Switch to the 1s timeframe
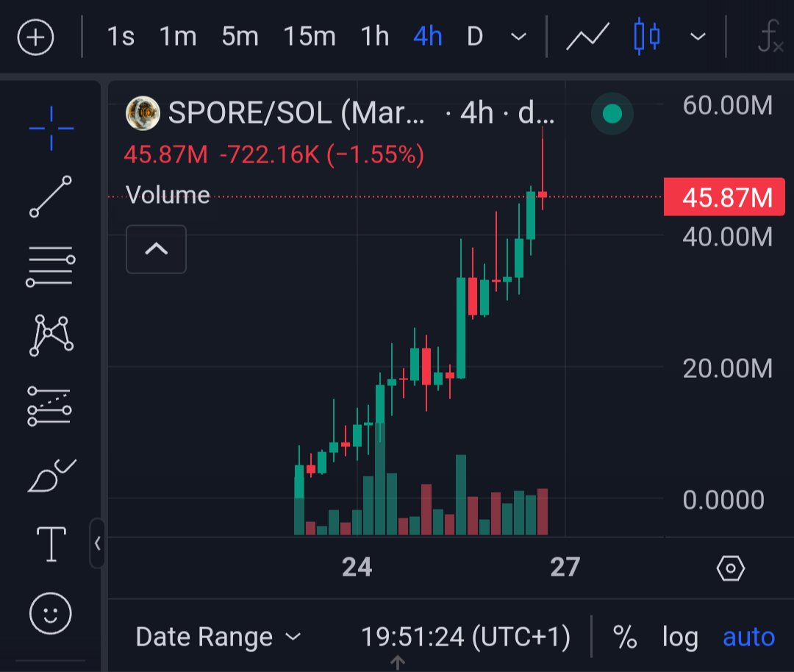 coord(121,37)
